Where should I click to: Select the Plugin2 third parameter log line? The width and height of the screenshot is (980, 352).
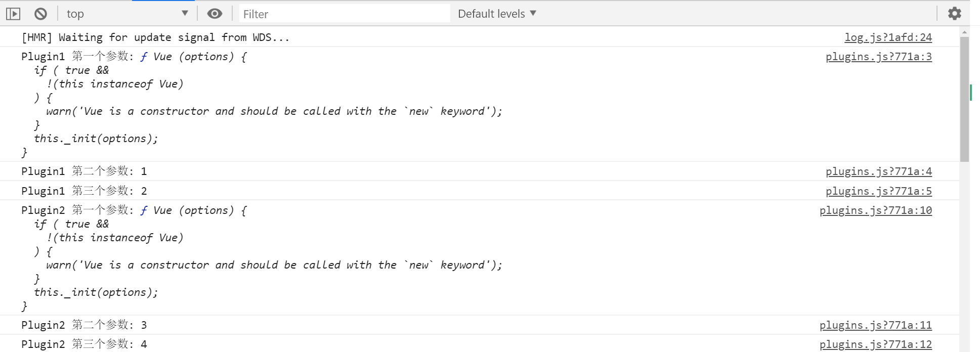tap(84, 344)
